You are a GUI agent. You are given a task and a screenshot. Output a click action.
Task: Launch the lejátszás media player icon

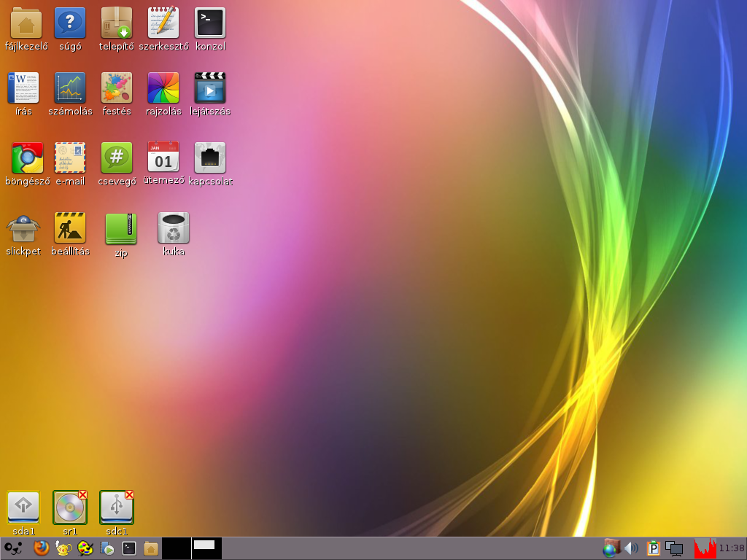[x=210, y=87]
